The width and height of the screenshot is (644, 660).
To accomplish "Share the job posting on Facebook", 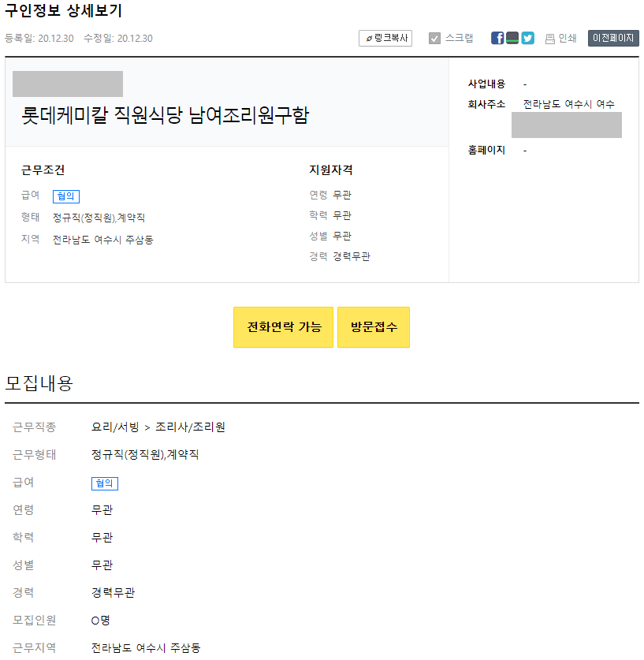I will coord(497,37).
